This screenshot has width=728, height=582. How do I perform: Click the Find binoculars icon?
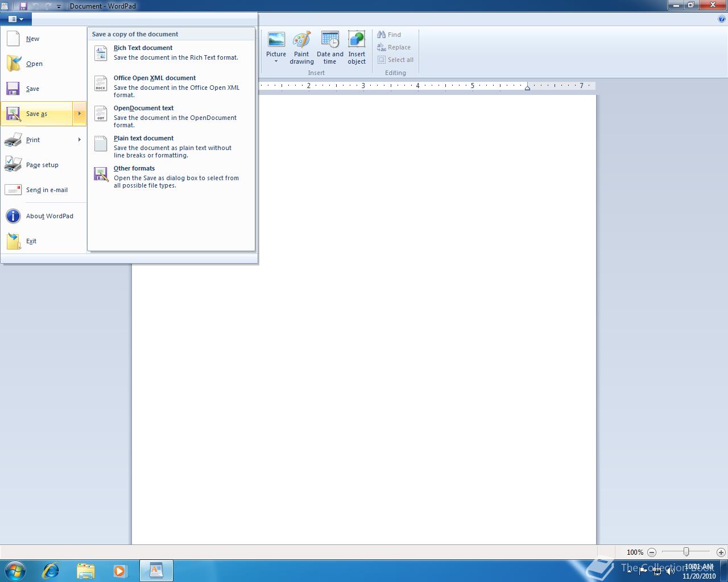coord(382,35)
